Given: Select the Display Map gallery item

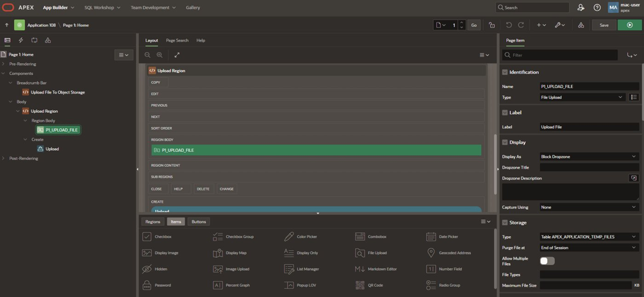Looking at the screenshot, I should coord(231,253).
